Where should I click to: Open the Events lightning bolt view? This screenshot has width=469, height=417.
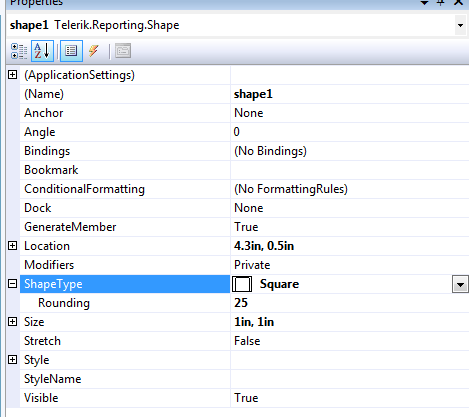[x=94, y=51]
